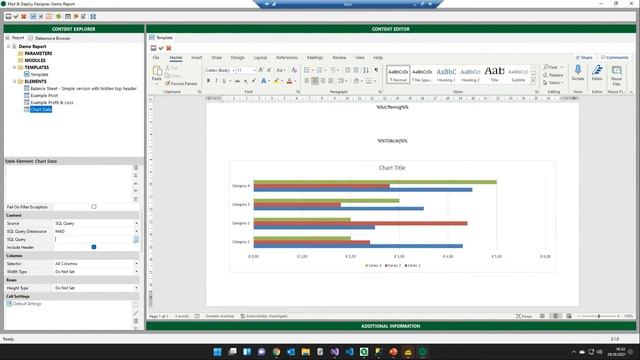Click the bullets list icon
Screen dimensions: 640x360
[307, 70]
